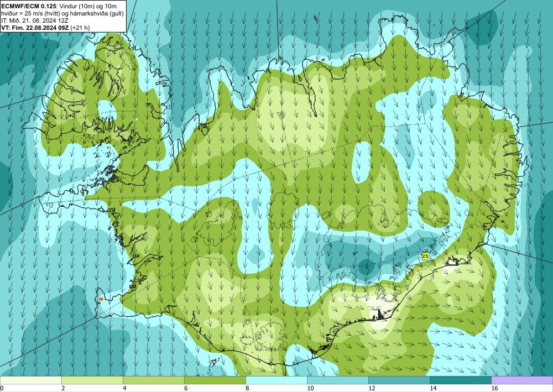
Task: Click the teal 12–14 legend swatch
Action: tap(399, 380)
